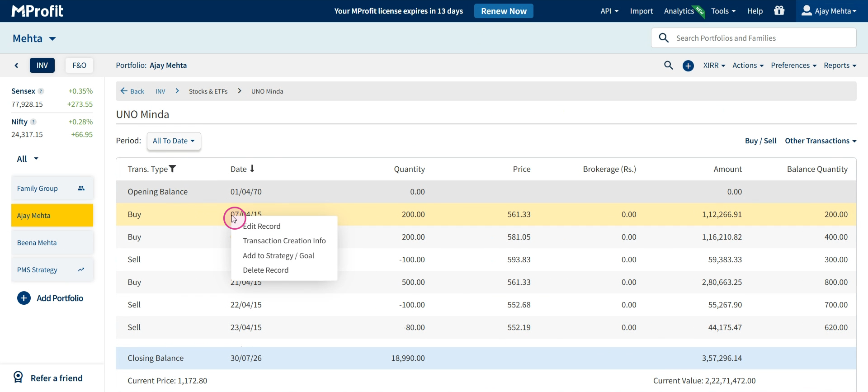The image size is (868, 392).
Task: Open the XIRR dropdown
Action: [x=714, y=66]
